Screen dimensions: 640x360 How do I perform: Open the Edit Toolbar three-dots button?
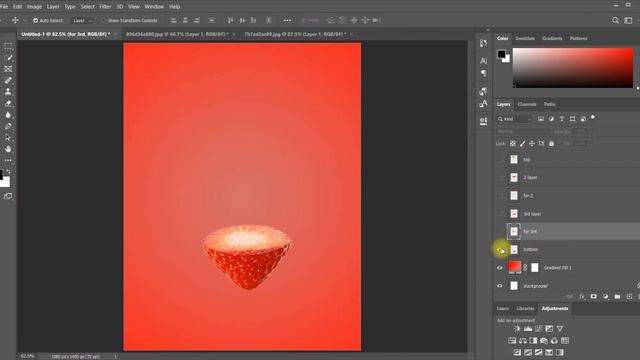point(8,160)
